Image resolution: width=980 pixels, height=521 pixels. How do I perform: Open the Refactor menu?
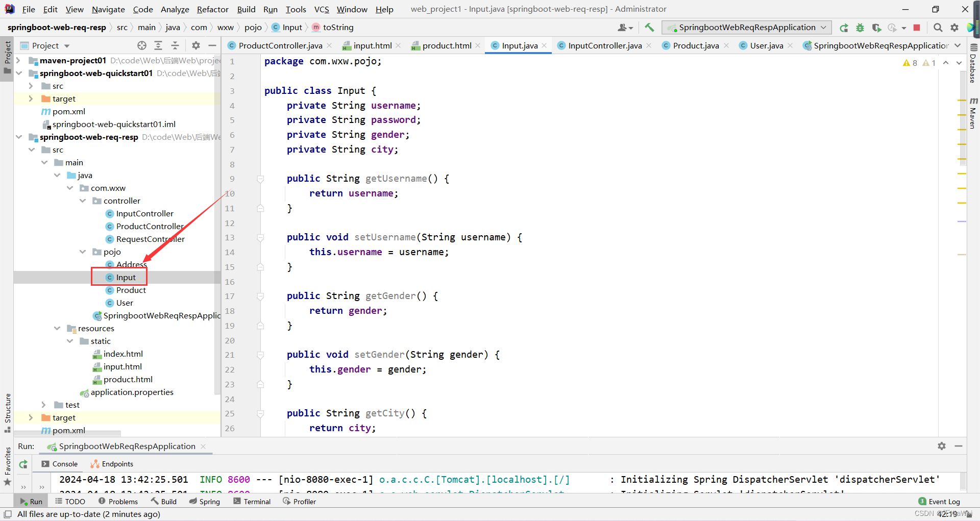click(x=213, y=9)
